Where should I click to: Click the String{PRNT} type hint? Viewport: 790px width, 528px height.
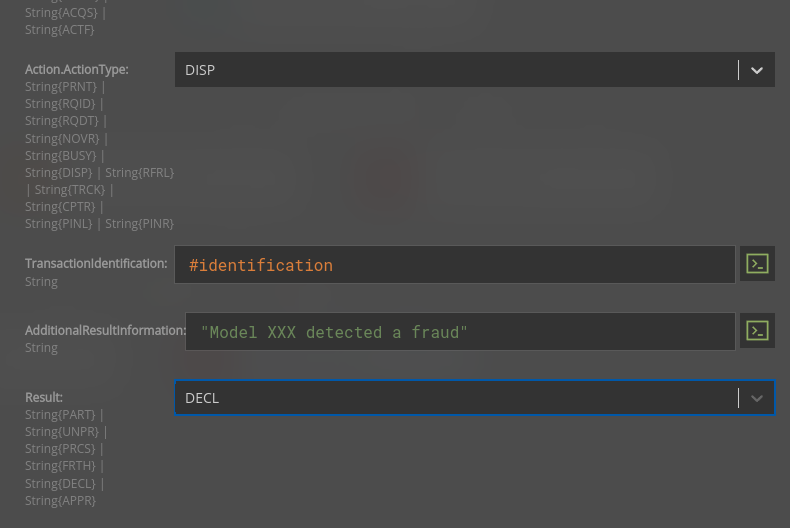click(x=60, y=87)
